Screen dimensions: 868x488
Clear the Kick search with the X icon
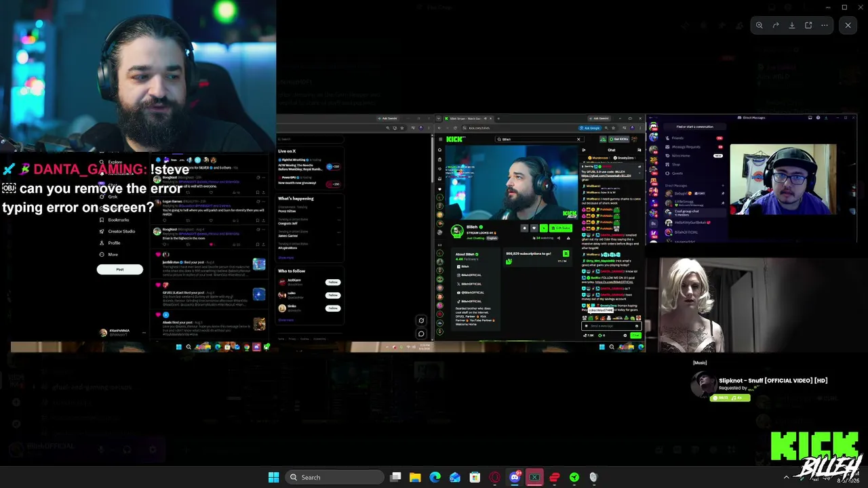(578, 139)
